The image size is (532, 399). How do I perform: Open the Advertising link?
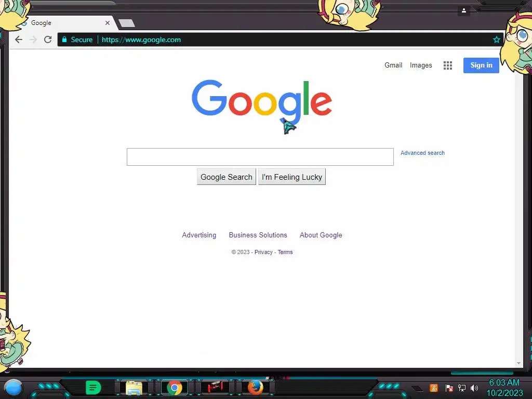point(199,235)
